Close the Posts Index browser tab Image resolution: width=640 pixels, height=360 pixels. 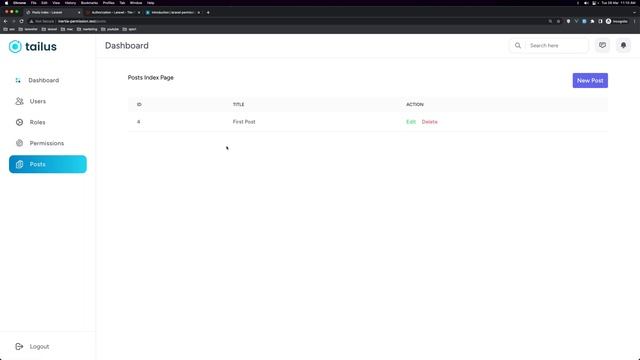[79, 13]
